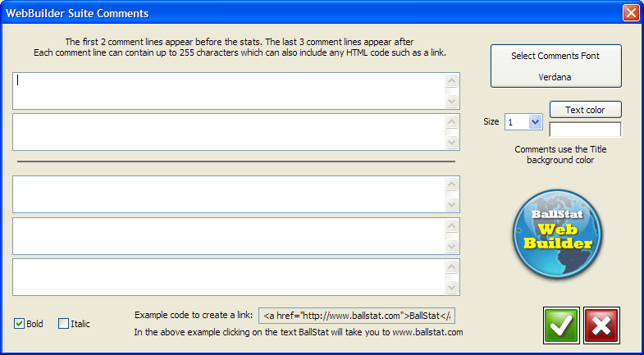The image size is (644, 355).
Task: Click down arrow of third comment scrollbar
Action: point(452,204)
